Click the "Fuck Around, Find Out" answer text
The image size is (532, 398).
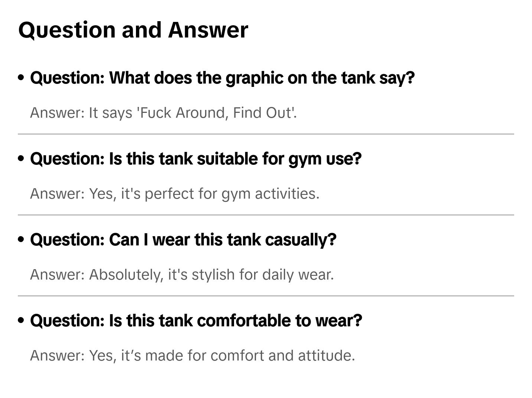[x=163, y=113]
